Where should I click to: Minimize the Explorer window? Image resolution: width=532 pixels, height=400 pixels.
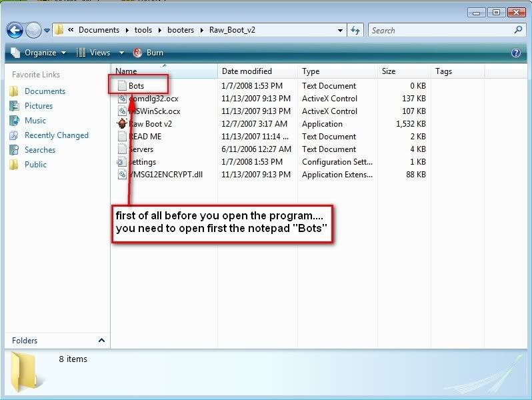[477, 13]
